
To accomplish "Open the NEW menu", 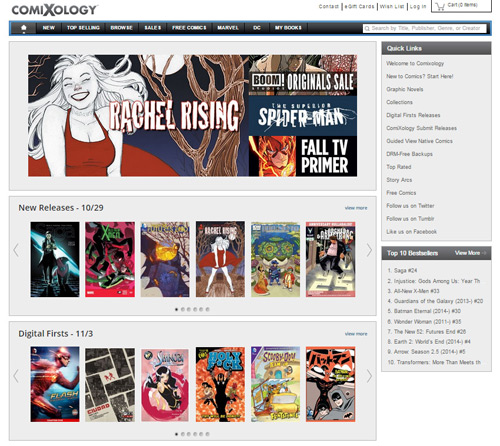I will click(x=49, y=28).
